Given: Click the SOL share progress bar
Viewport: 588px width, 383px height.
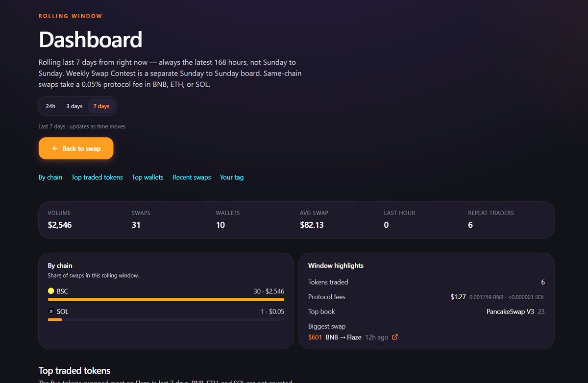Looking at the screenshot, I should (x=166, y=320).
